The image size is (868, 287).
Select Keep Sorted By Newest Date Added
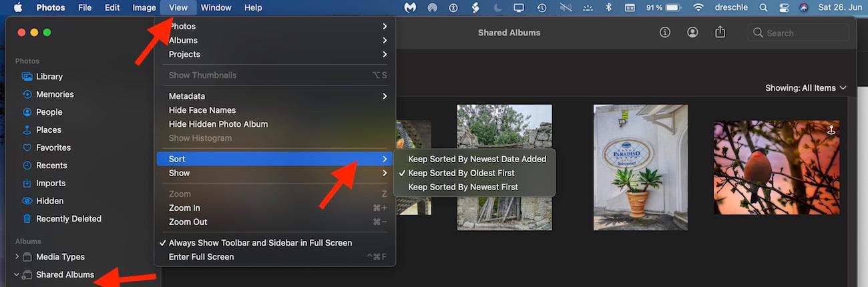pyautogui.click(x=474, y=159)
